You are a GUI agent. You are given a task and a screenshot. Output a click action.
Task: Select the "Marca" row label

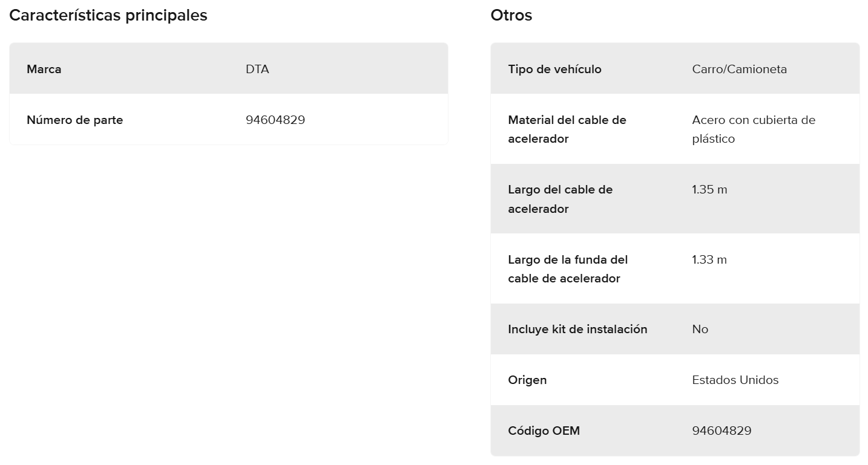[44, 69]
